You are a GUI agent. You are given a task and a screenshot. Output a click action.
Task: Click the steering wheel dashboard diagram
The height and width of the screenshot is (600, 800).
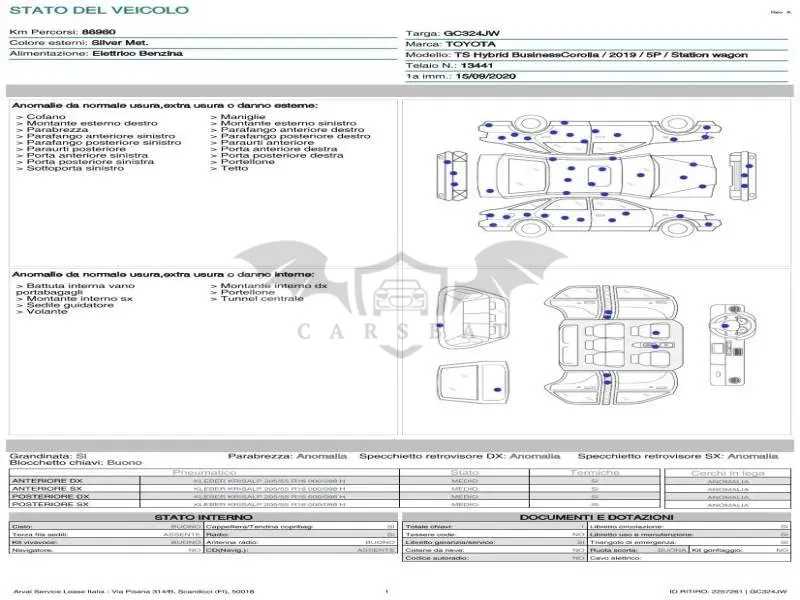point(733,345)
